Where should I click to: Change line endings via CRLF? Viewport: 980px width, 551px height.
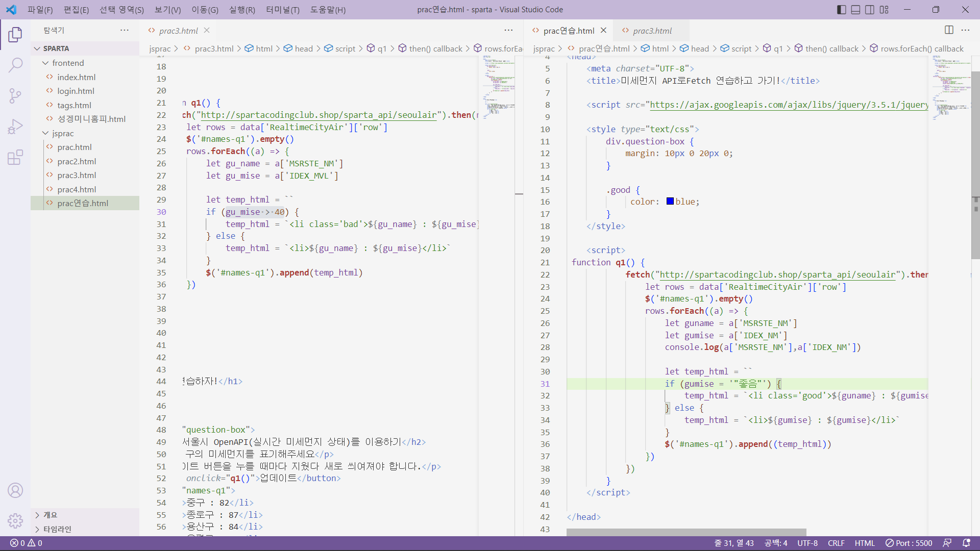836,543
